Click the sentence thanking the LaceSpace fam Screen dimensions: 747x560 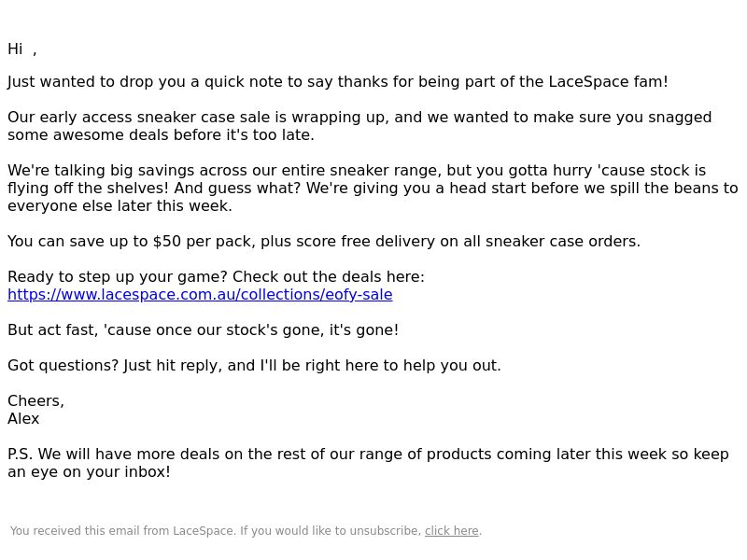pos(338,82)
